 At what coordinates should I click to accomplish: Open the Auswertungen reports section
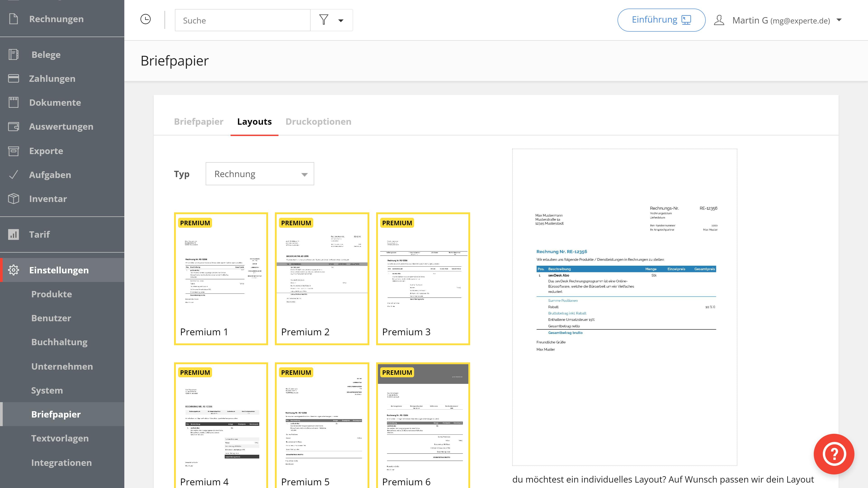pos(61,126)
